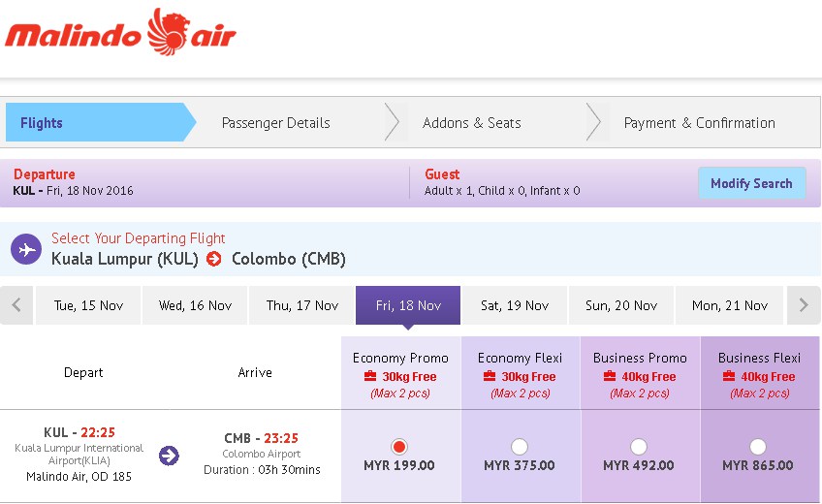Click the purple arrow icon between KUL and CMB times
822x504 pixels.
(169, 456)
